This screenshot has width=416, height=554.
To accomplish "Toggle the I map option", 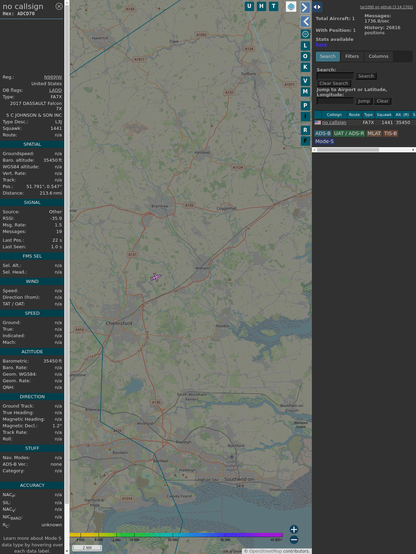I will 305,116.
